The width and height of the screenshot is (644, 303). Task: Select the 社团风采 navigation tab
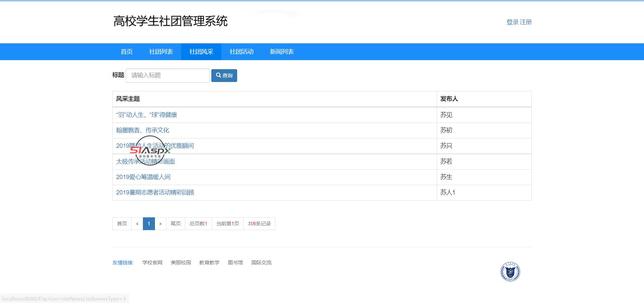pyautogui.click(x=201, y=52)
